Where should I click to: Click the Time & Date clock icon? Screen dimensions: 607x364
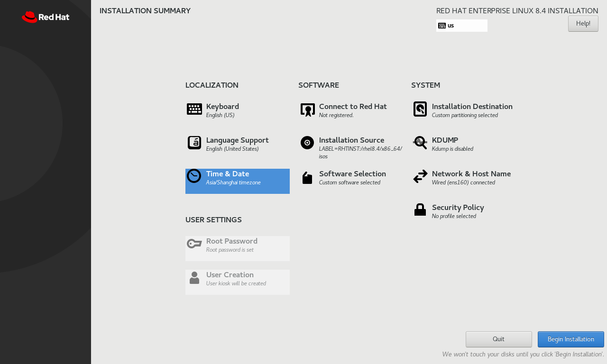coord(194,176)
